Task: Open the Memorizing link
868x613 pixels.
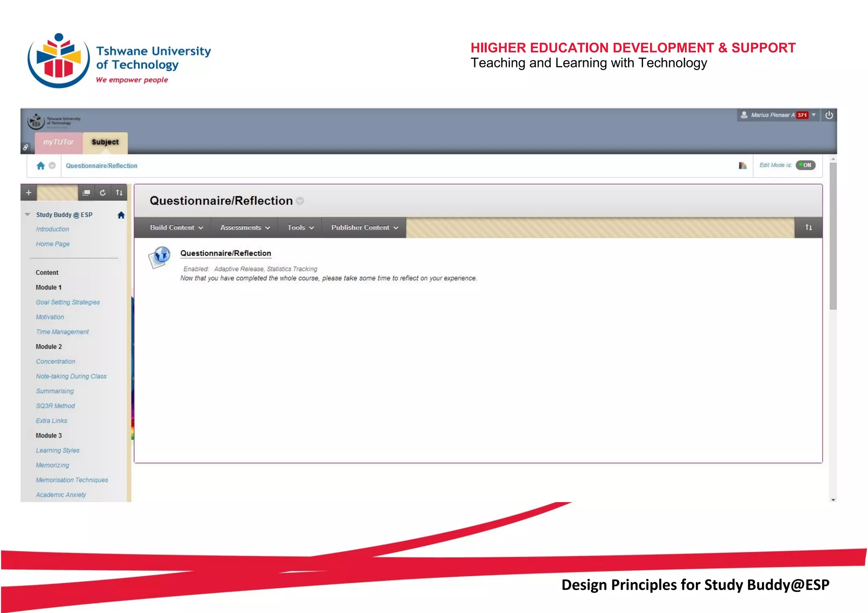Action: 52,466
